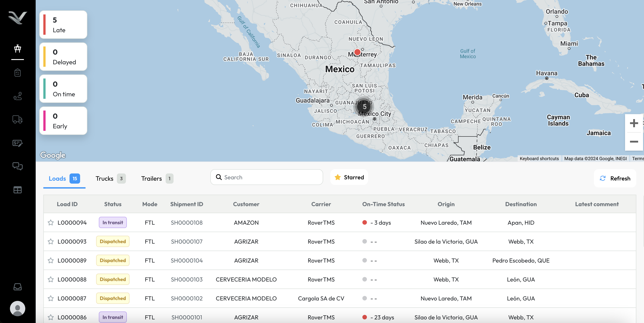Open the truck fleet sidebar icon
Image resolution: width=644 pixels, height=323 pixels.
click(18, 119)
